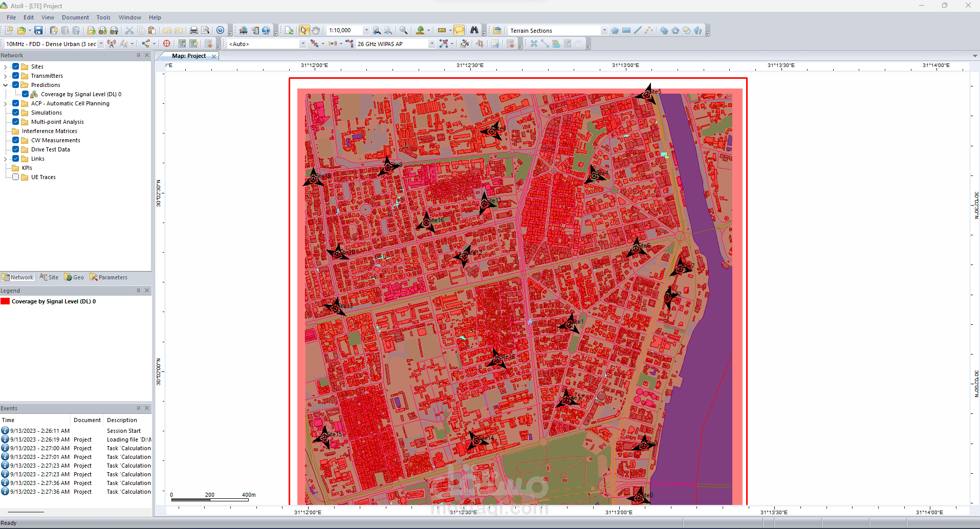Click the zoom magnifier tool
The width and height of the screenshot is (980, 529).
pos(404,31)
